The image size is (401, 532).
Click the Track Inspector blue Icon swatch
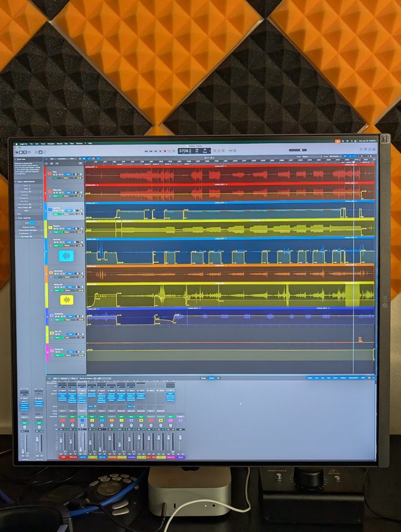(32, 223)
